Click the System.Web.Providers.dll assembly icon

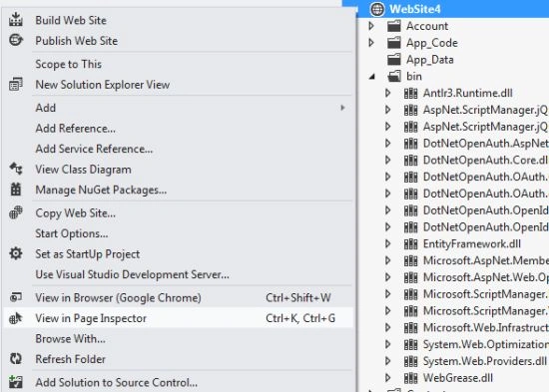point(410,361)
